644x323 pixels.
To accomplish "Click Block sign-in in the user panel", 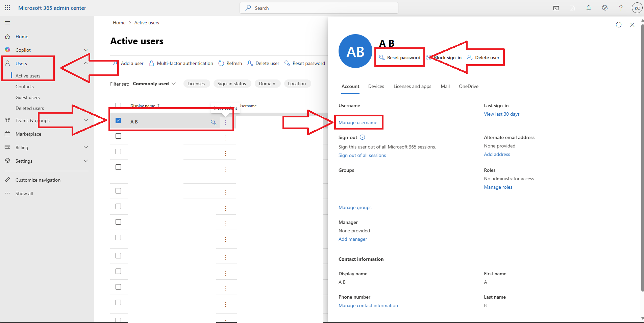I will pos(444,57).
